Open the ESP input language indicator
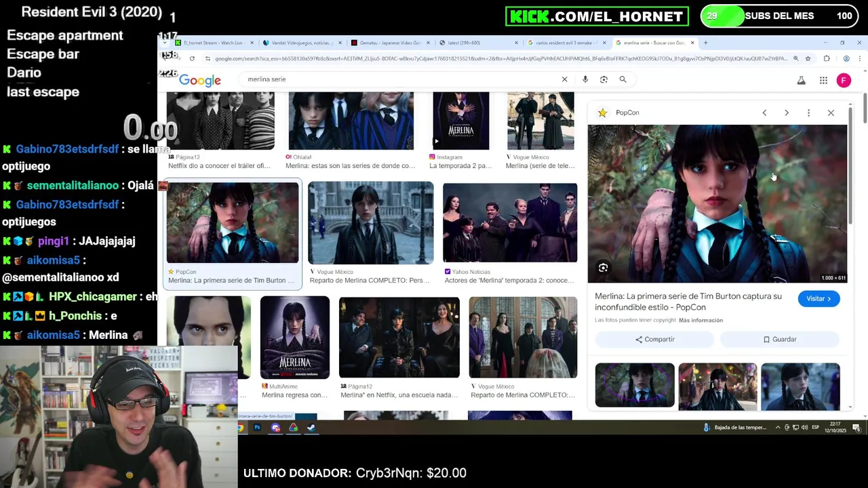 (x=815, y=428)
